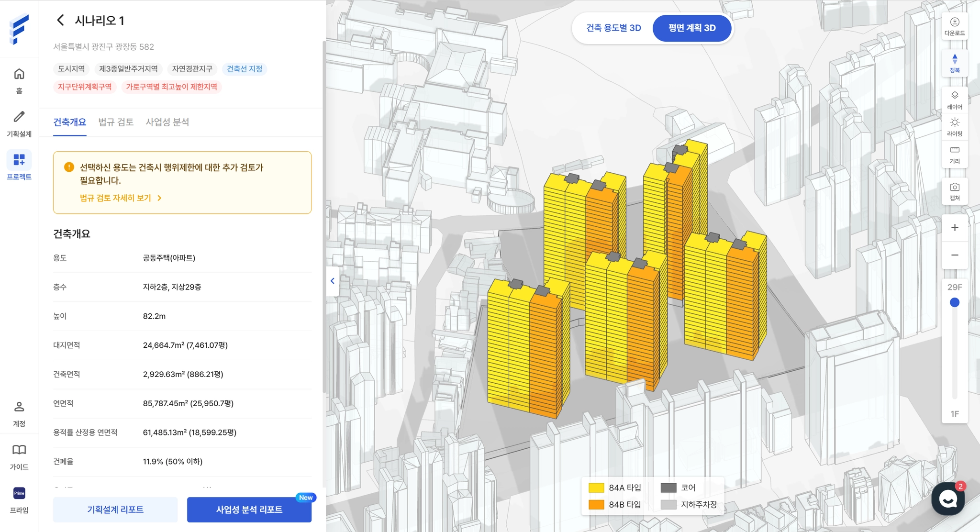Click the Lighting sun icon
Screen dimensions: 980x532
pyautogui.click(x=954, y=126)
